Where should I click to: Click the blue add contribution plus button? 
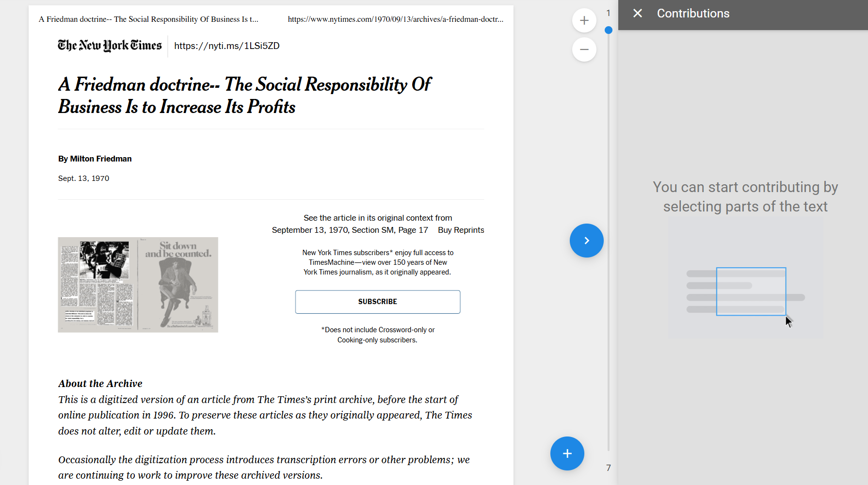click(x=567, y=453)
